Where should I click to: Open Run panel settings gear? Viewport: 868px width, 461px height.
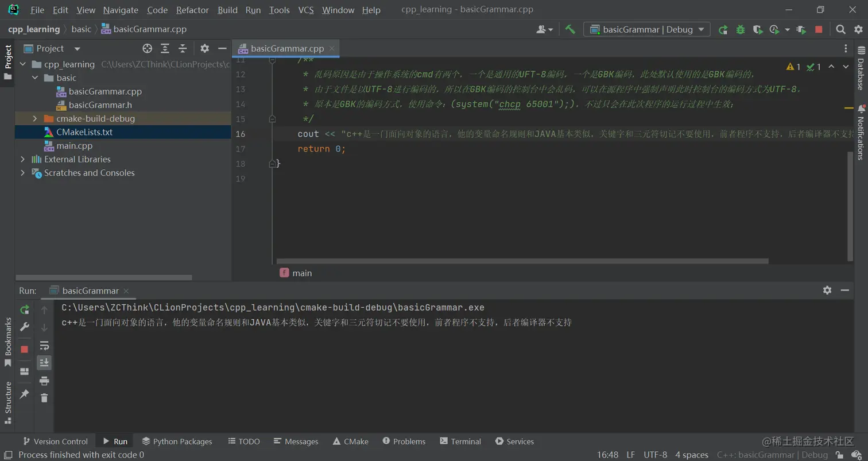pyautogui.click(x=827, y=290)
